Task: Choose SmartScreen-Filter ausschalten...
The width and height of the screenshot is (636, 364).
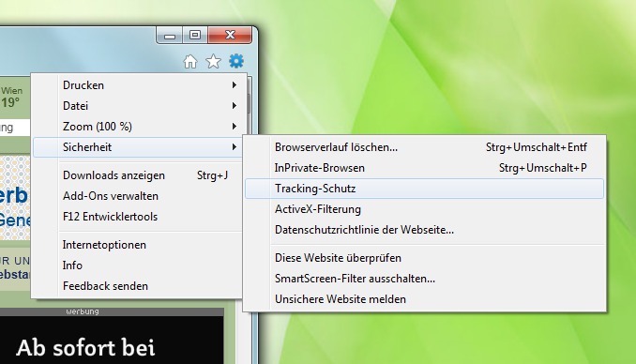Action: coord(424,279)
